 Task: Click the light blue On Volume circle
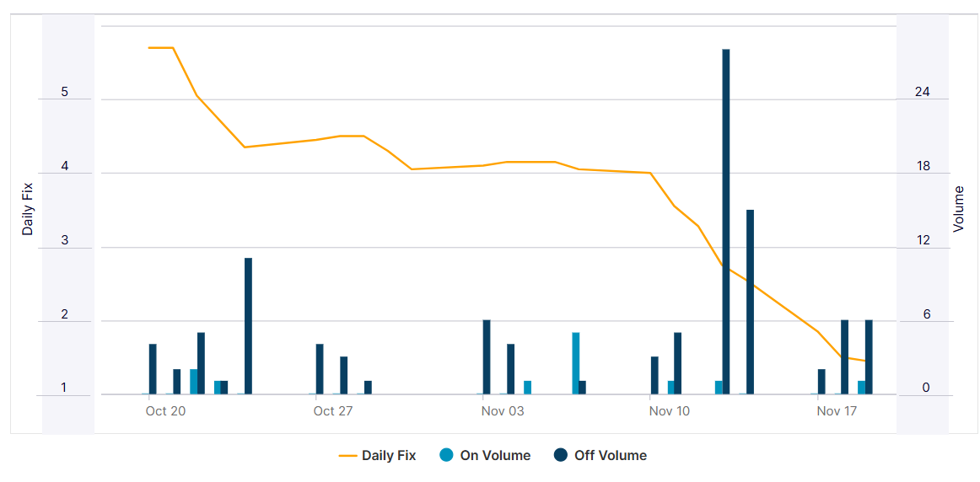pos(447,456)
